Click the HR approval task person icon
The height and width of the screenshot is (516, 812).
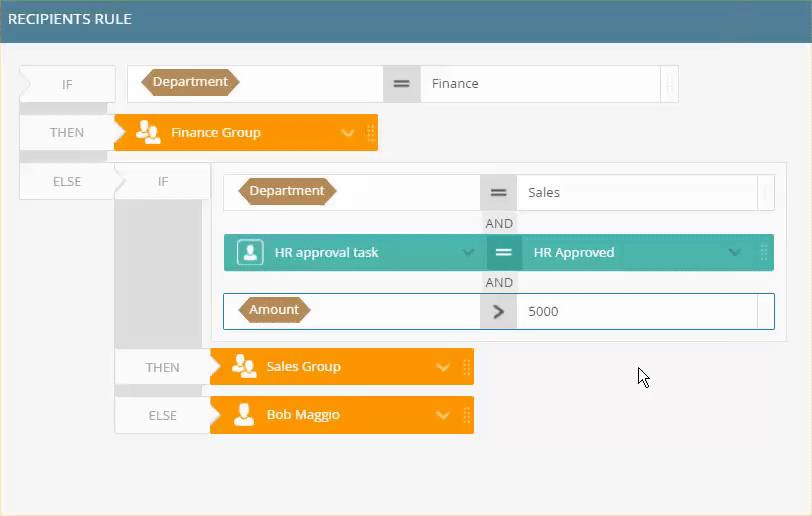pos(250,252)
